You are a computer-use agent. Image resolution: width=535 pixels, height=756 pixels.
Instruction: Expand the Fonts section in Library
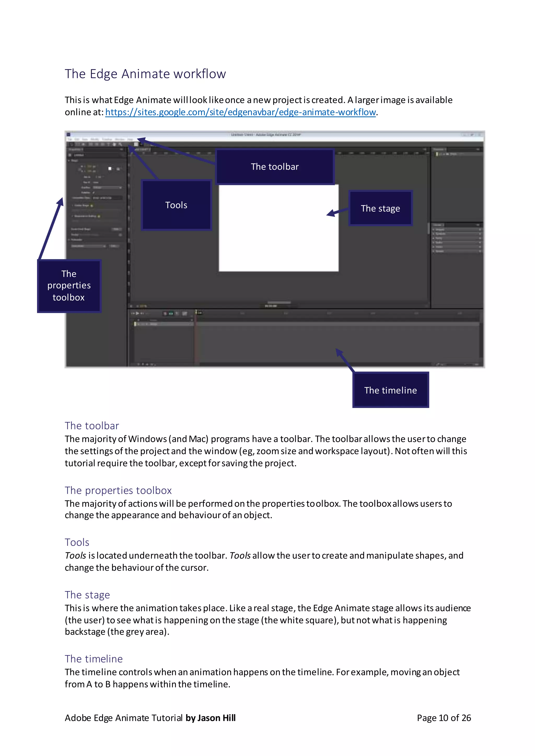433,238
